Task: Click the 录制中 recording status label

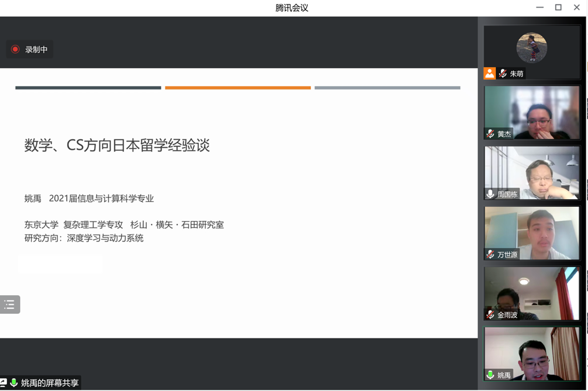Action: (36, 50)
